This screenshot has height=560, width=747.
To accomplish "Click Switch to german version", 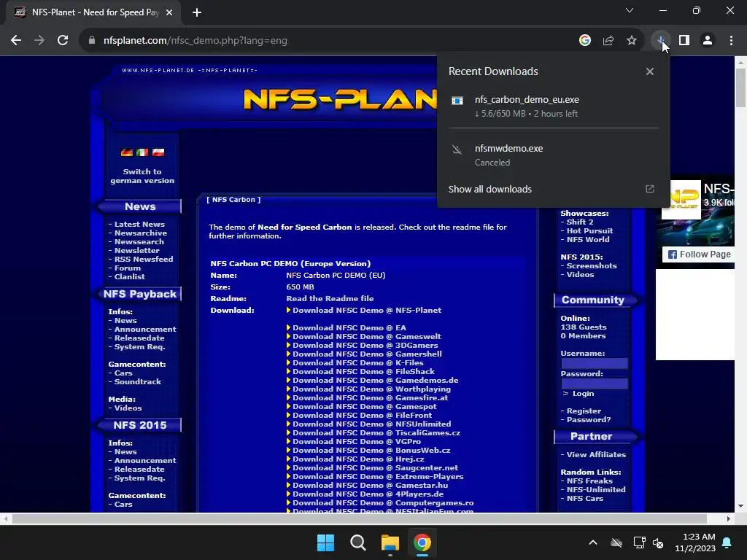I will click(x=142, y=176).
